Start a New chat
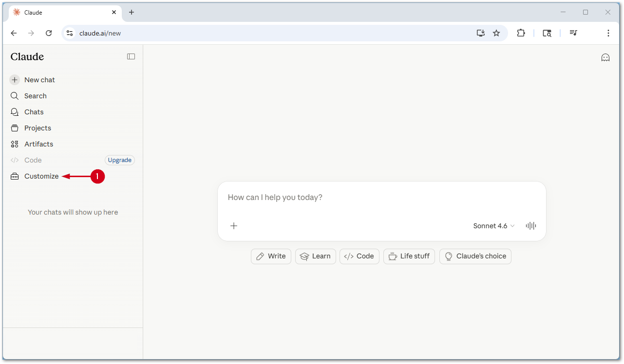This screenshot has width=624, height=364. tap(39, 80)
